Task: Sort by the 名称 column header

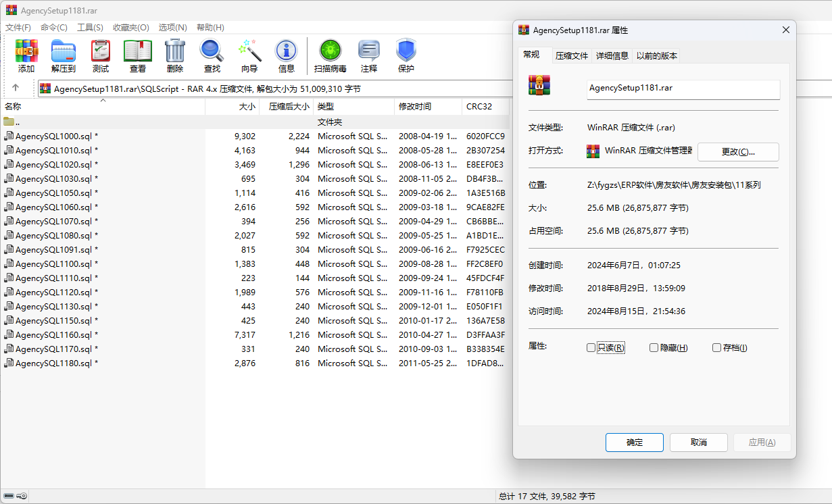Action: click(x=103, y=107)
